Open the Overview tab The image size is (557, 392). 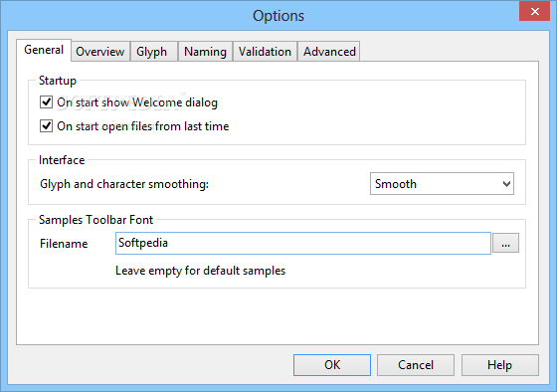click(100, 52)
